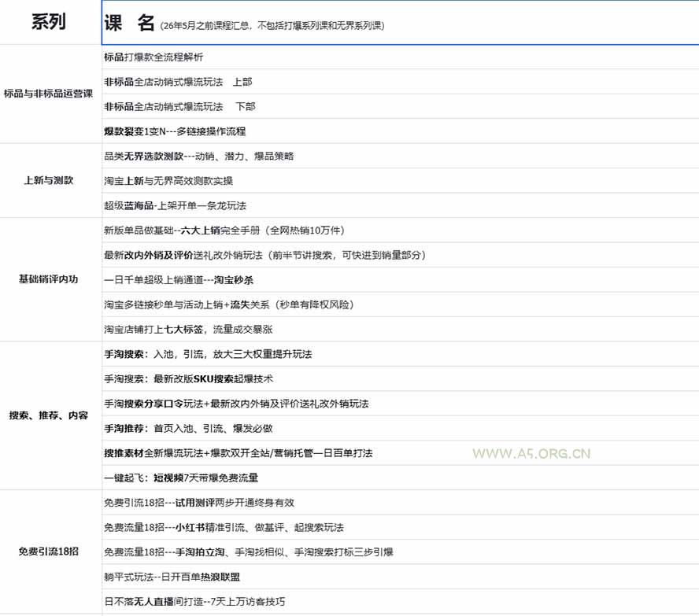Viewport: 699px width, 616px height.
Task: Select the header cell 系列
Action: tap(50, 22)
